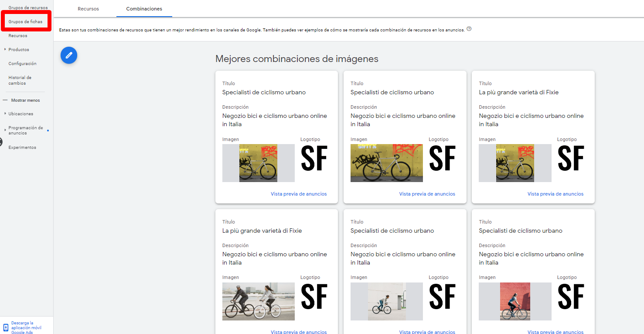Collapse sidebar via Mostrar menos
644x334 pixels.
coord(25,100)
